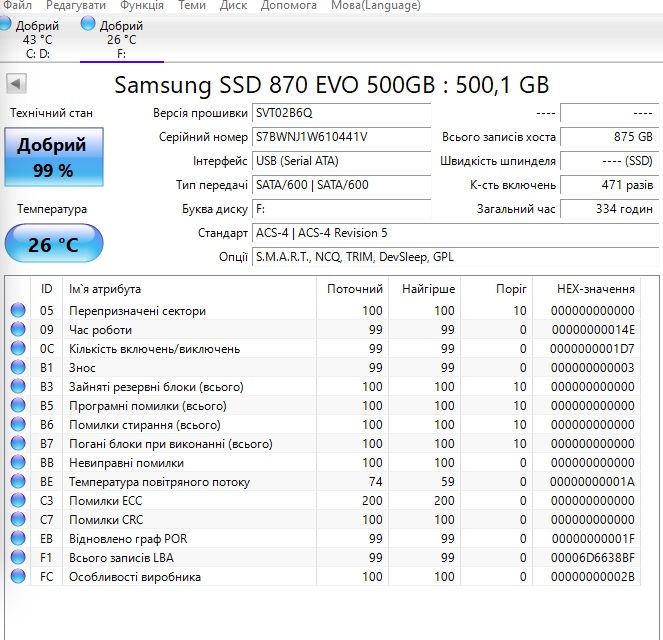
Task: Select the standard field ACS-4 Revision 5
Action: tap(455, 233)
